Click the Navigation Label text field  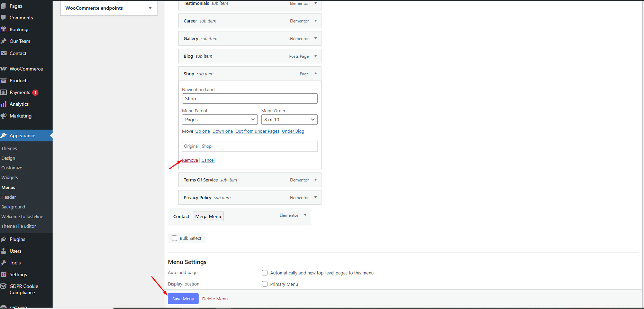(250, 99)
